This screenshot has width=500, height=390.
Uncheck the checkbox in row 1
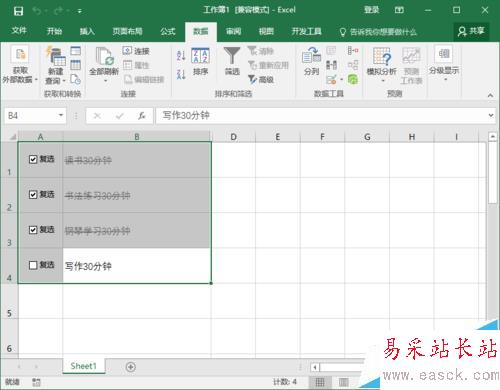click(x=33, y=159)
